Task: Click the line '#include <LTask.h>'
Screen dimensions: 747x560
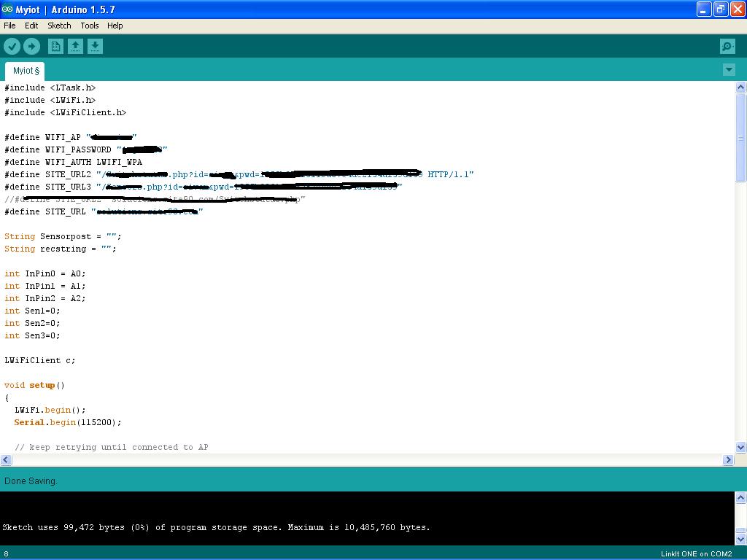Action: 50,87
